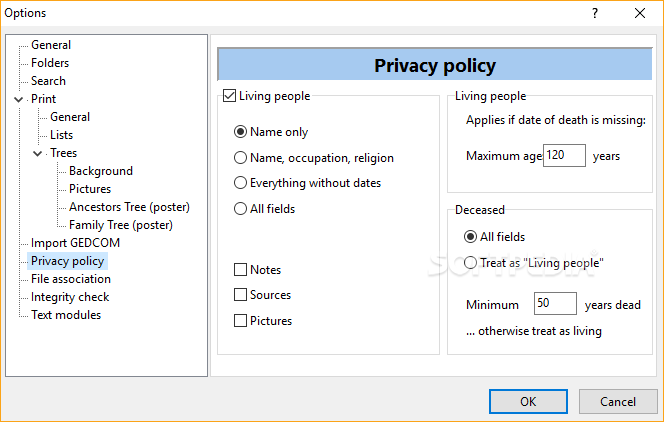The width and height of the screenshot is (664, 422).
Task: Choose Everything without dates radio button
Action: [x=240, y=183]
